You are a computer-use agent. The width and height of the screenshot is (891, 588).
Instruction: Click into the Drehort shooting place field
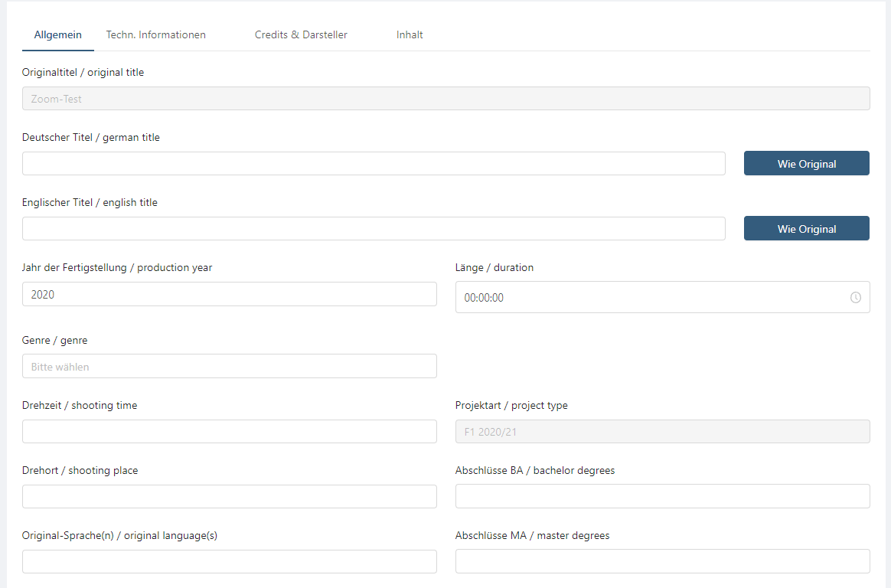[229, 496]
